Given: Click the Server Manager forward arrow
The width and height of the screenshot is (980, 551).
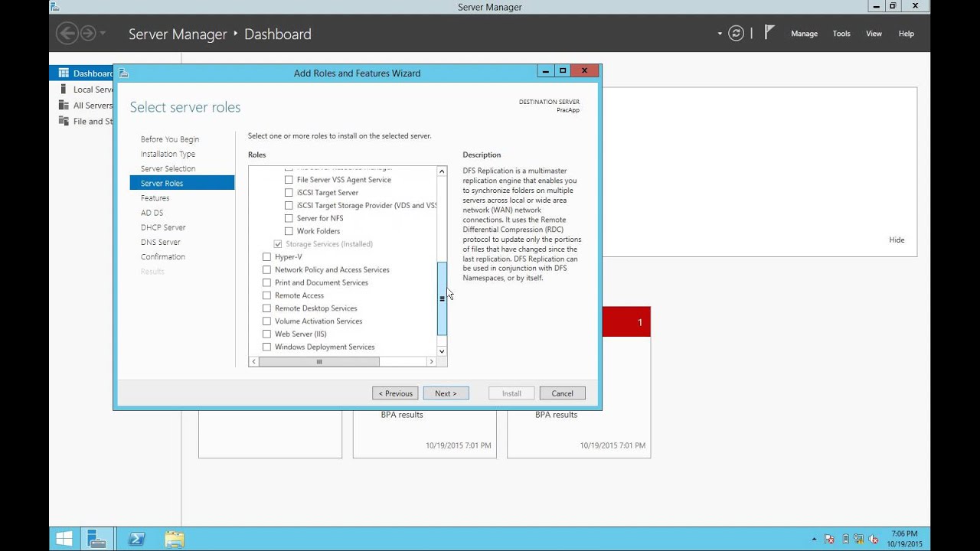Looking at the screenshot, I should point(88,33).
